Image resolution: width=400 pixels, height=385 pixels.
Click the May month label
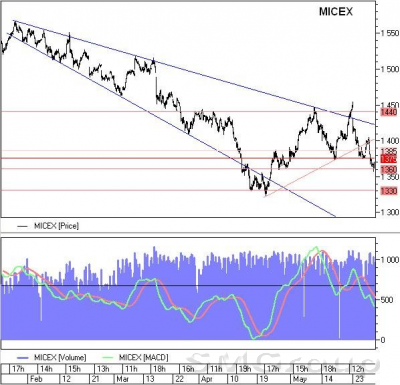[300, 379]
